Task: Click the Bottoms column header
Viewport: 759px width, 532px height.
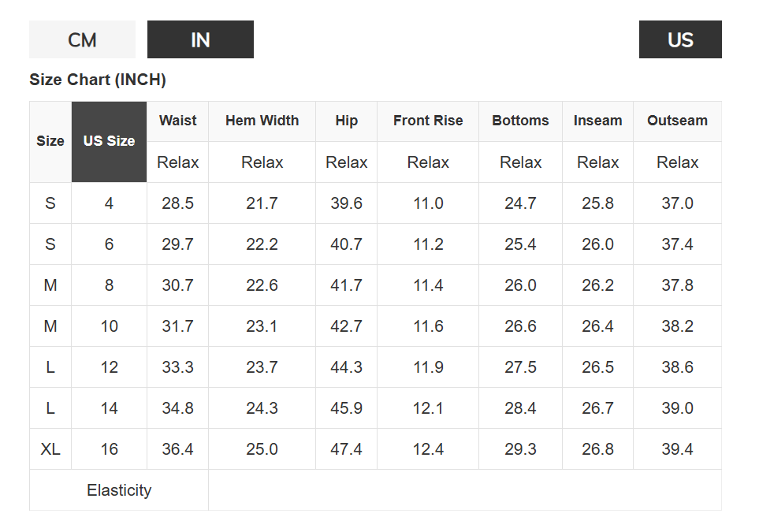Action: 520,121
